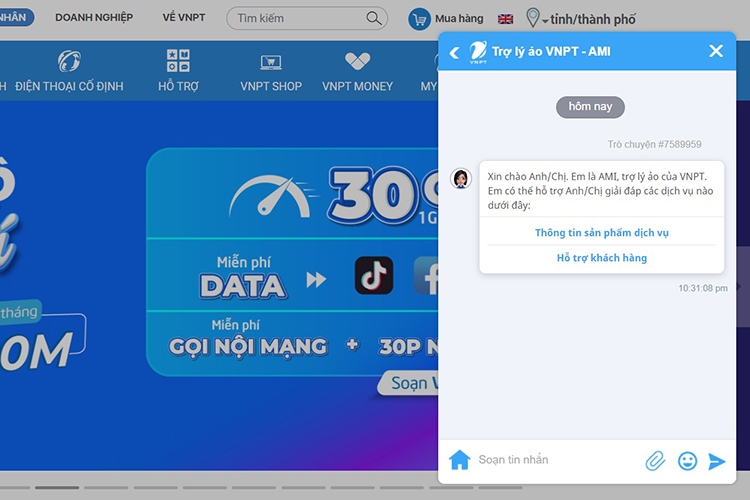Screen dimensions: 750x500
Task: Open the VNPT MONEY menu
Action: [357, 71]
